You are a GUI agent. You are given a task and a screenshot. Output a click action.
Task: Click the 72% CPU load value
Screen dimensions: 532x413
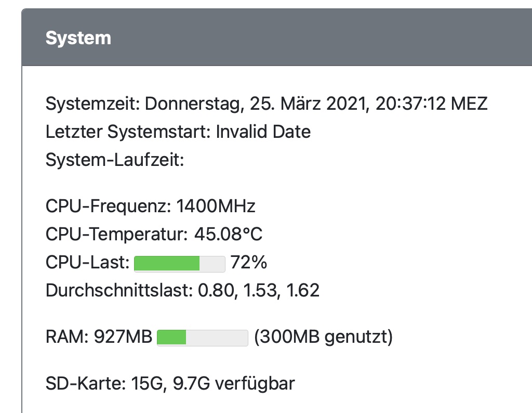coord(248,263)
